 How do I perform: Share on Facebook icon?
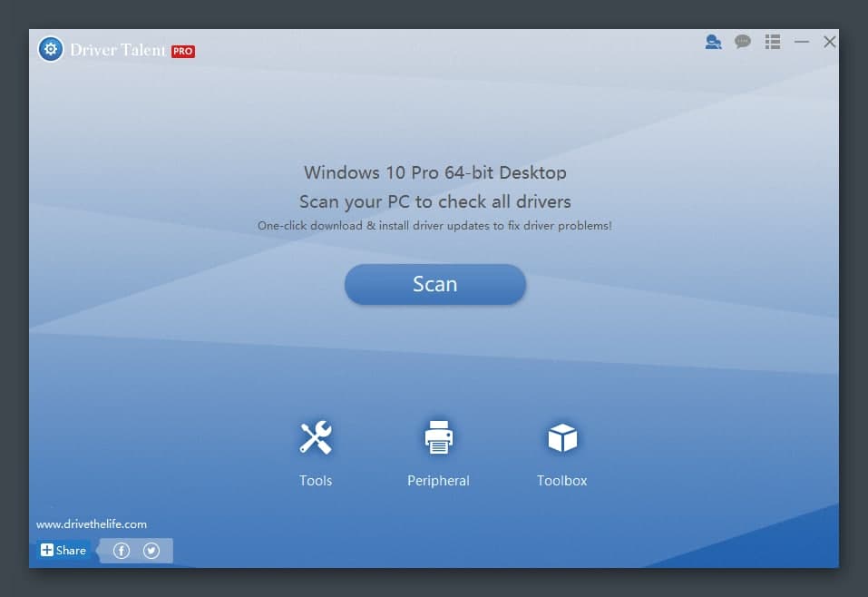click(x=122, y=551)
